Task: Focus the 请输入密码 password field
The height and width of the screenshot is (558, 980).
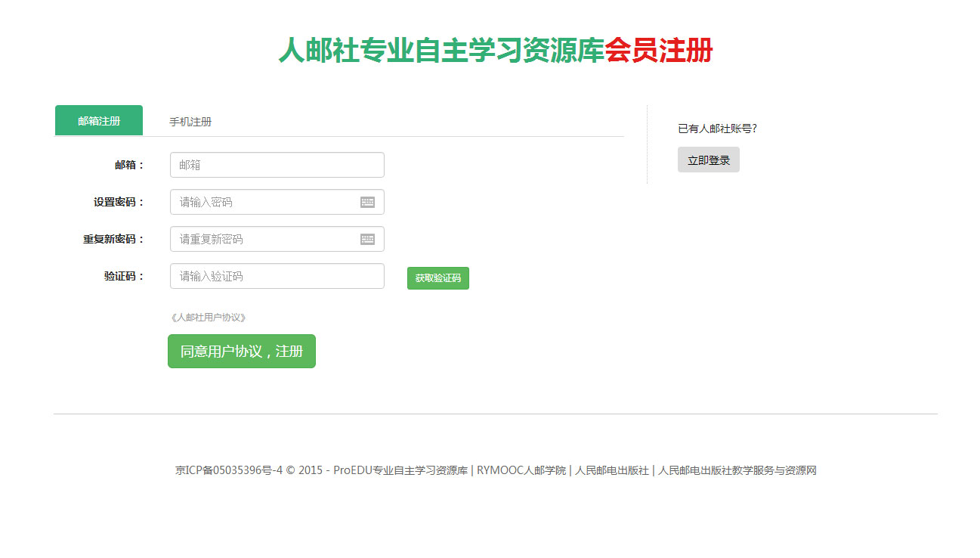Action: point(264,202)
